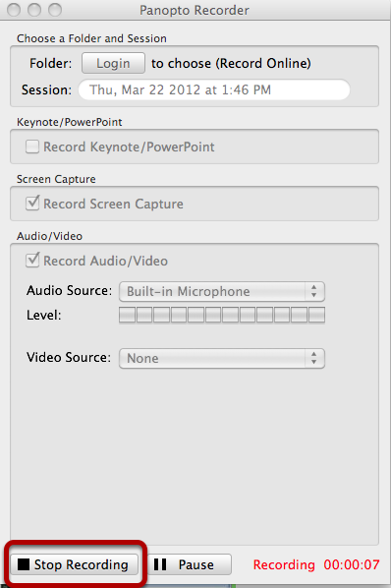Click the Keynote/PowerPoint section heading
This screenshot has height=588, width=391.
click(x=70, y=122)
